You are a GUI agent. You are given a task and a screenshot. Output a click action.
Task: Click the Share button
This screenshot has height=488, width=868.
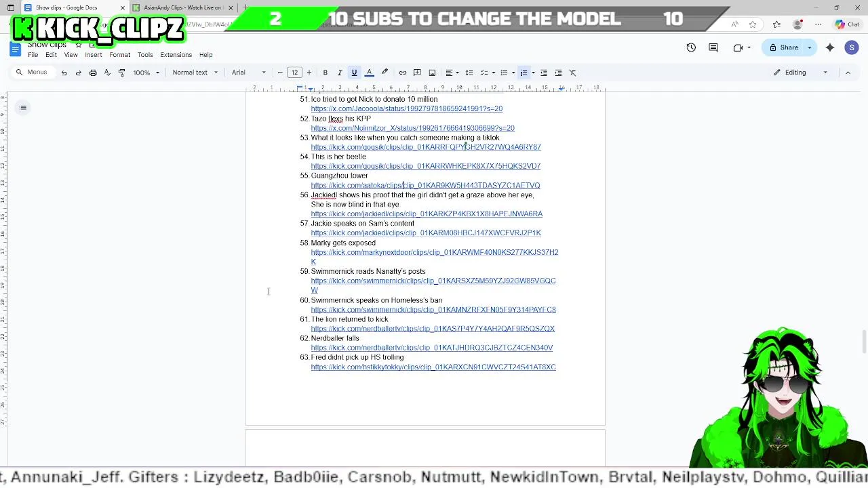783,47
